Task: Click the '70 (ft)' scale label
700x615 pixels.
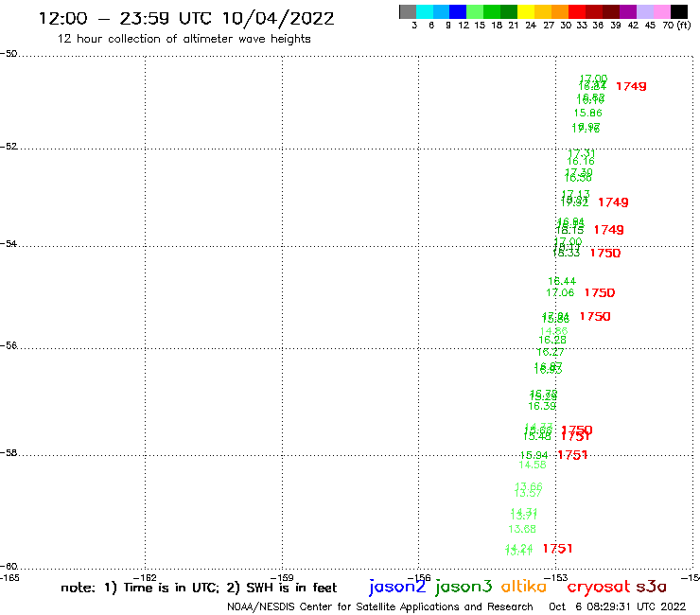Action: 676,26
